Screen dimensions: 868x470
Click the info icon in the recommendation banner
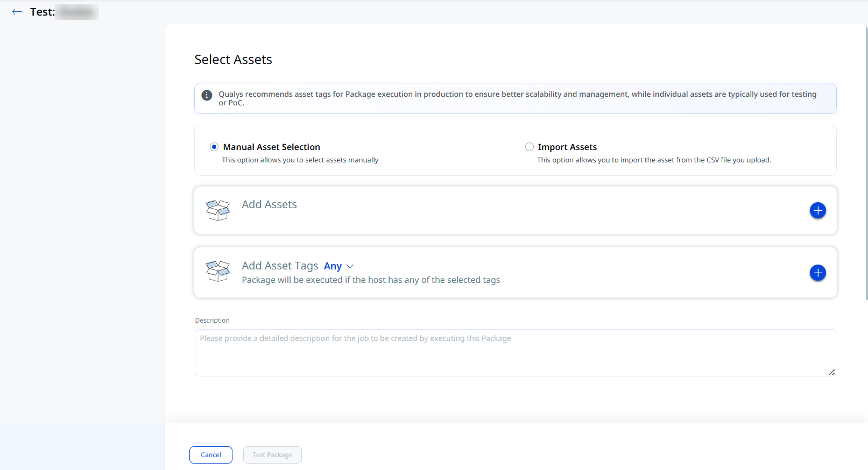pos(207,95)
